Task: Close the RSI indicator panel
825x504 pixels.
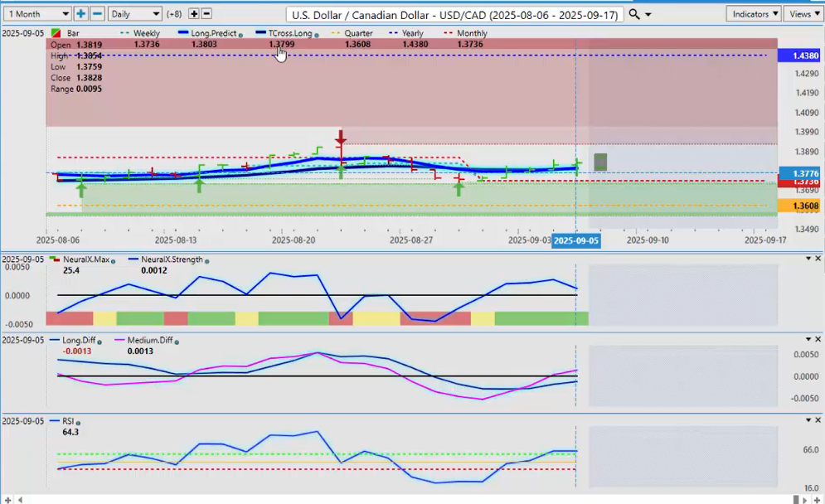Action: tap(819, 421)
